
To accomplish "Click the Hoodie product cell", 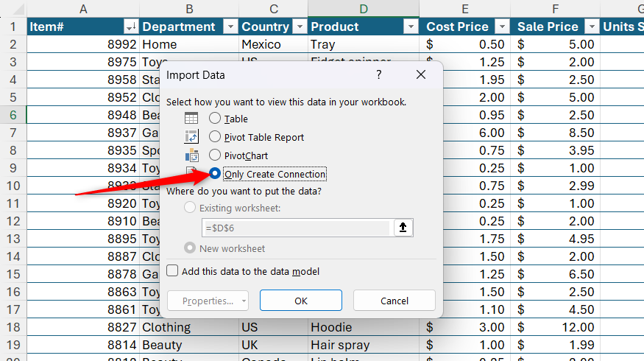I will (364, 327).
